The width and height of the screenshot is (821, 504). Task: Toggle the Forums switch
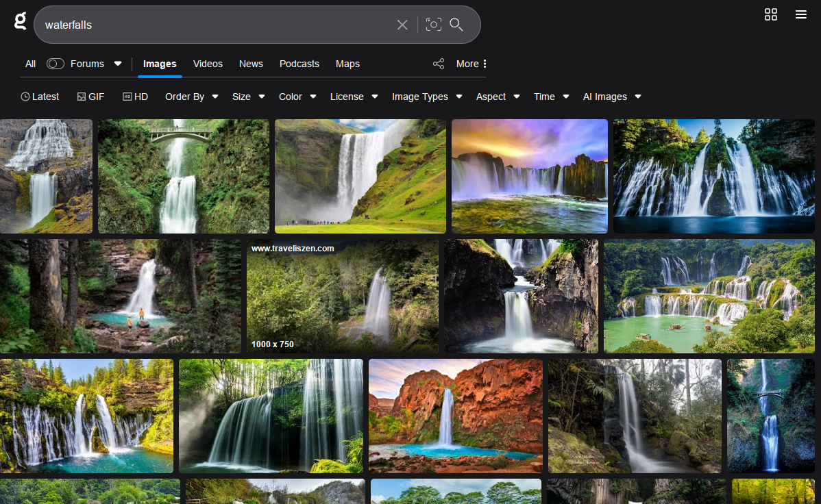point(56,64)
